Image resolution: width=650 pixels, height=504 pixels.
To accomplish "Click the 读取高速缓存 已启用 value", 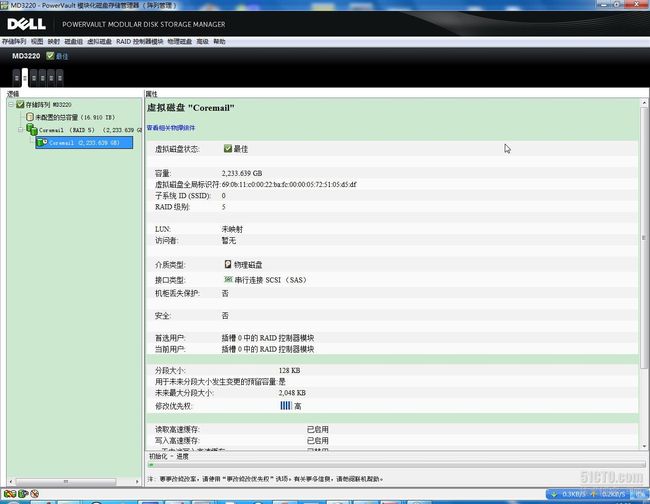I will pyautogui.click(x=318, y=429).
